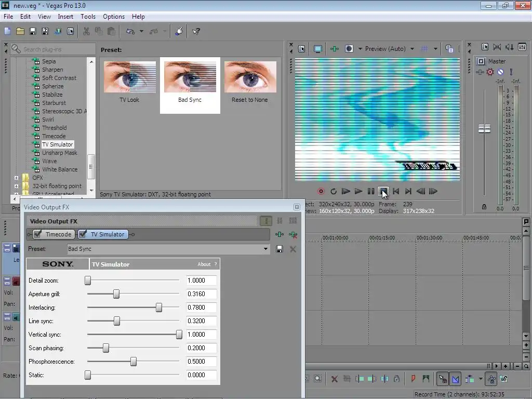This screenshot has height=399, width=532.
Task: Toggle Loop Playback in preview transport
Action: (333, 191)
